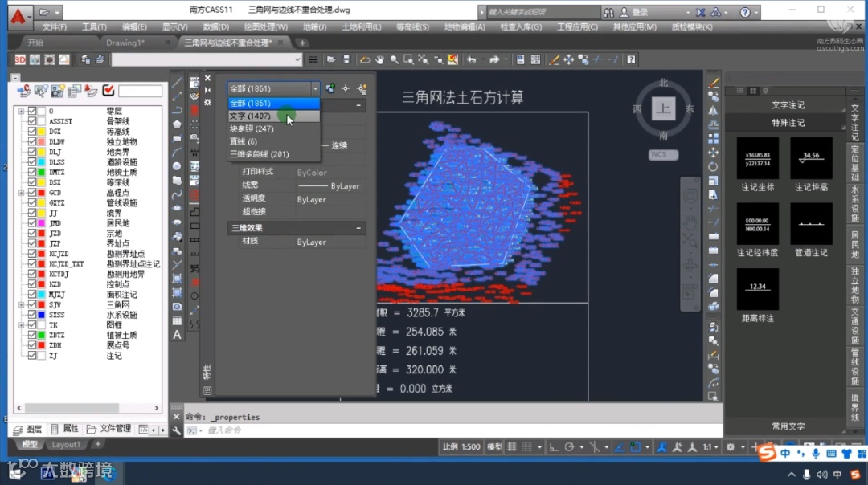Screen dimensions: 868x485
Task: Click the magenta color swatch of JMD layer
Action: (42, 223)
